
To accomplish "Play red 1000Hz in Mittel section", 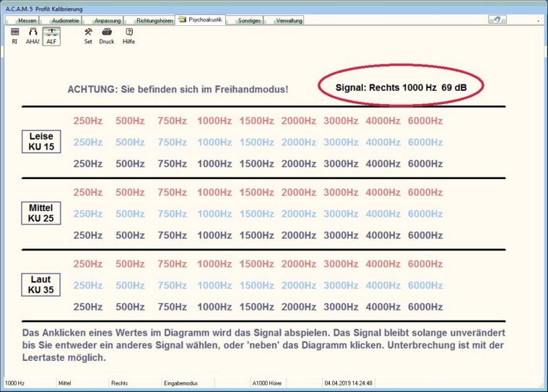I will [214, 193].
